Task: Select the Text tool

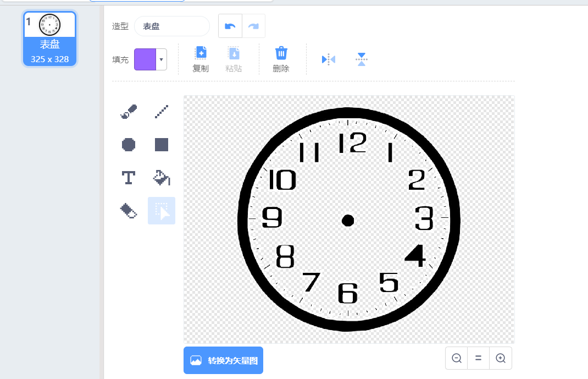Action: [x=129, y=178]
